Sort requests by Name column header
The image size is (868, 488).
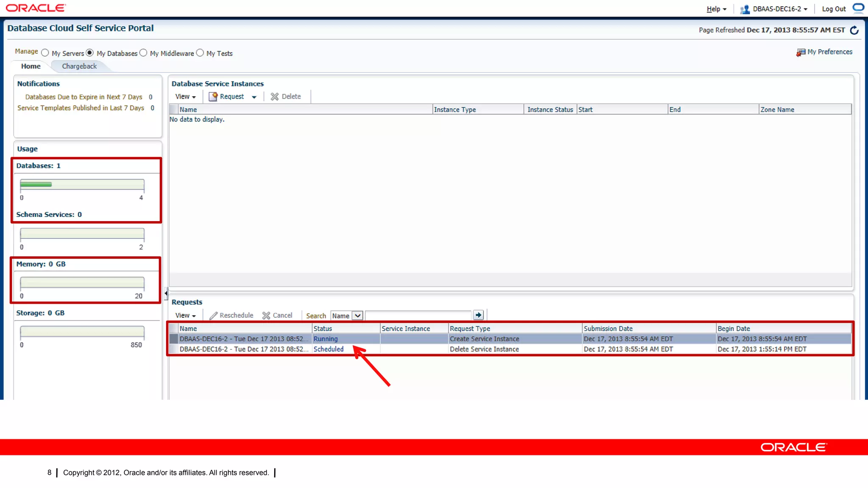tap(245, 329)
